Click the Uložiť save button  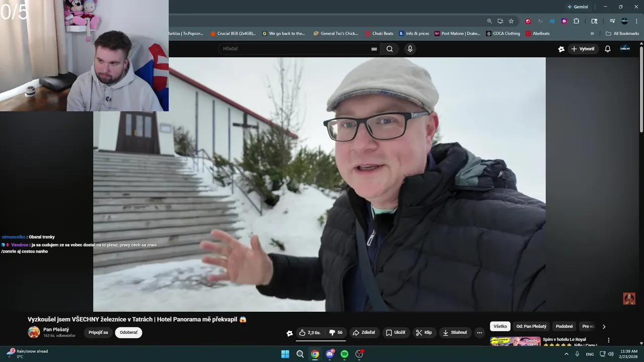(x=395, y=332)
